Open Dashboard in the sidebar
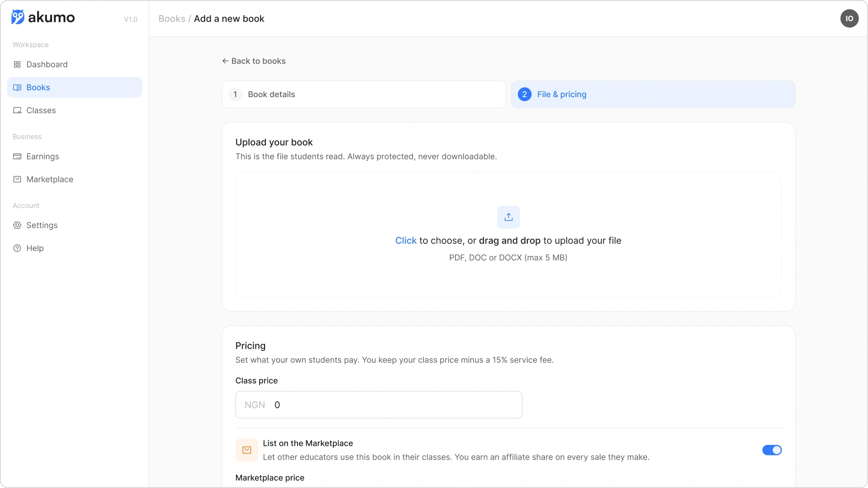 [75, 65]
